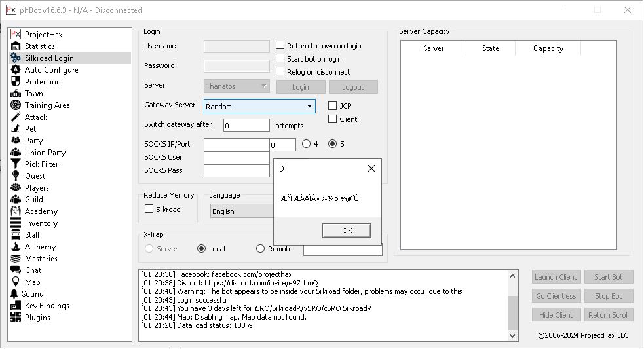Open the Language dropdown set to English
Image resolution: width=644 pixels, height=349 pixels.
[x=242, y=211]
